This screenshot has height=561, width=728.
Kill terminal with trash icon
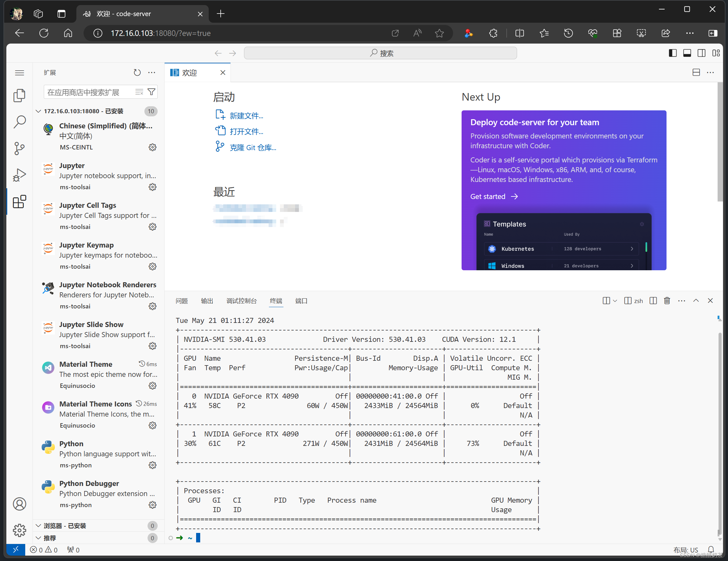(667, 301)
